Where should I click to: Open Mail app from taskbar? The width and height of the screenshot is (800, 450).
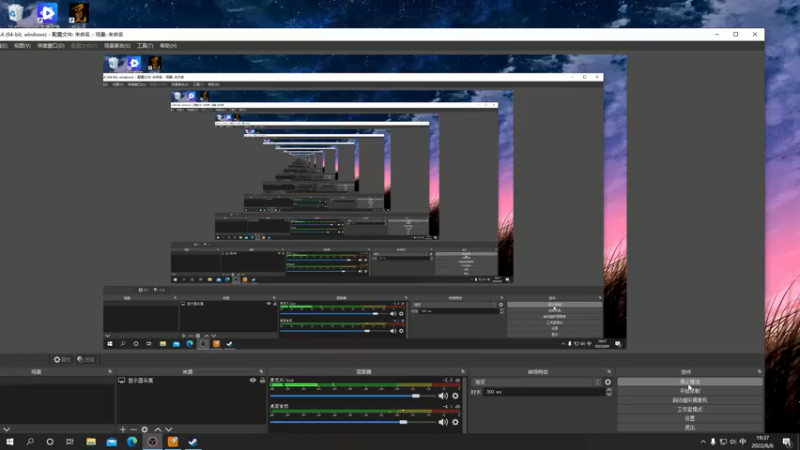(112, 442)
